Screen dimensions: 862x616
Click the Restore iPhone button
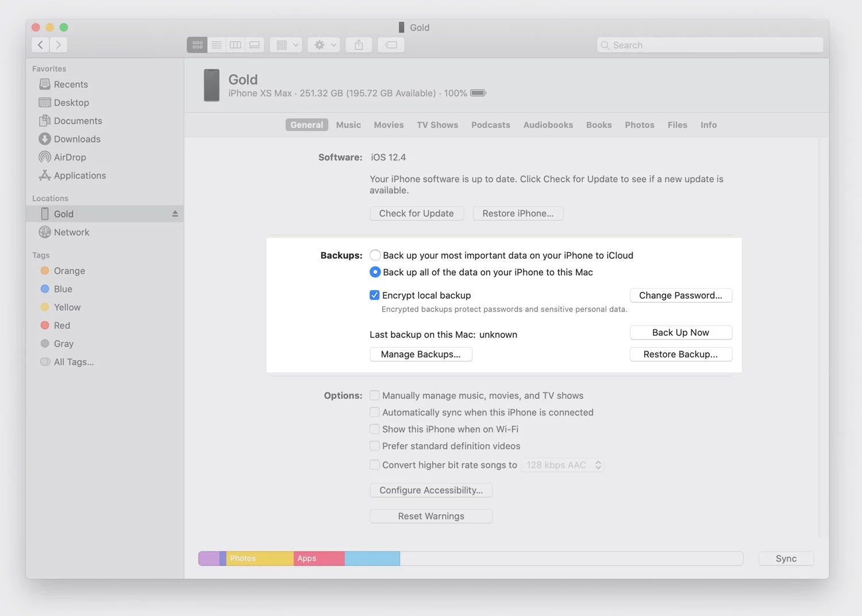pos(518,214)
